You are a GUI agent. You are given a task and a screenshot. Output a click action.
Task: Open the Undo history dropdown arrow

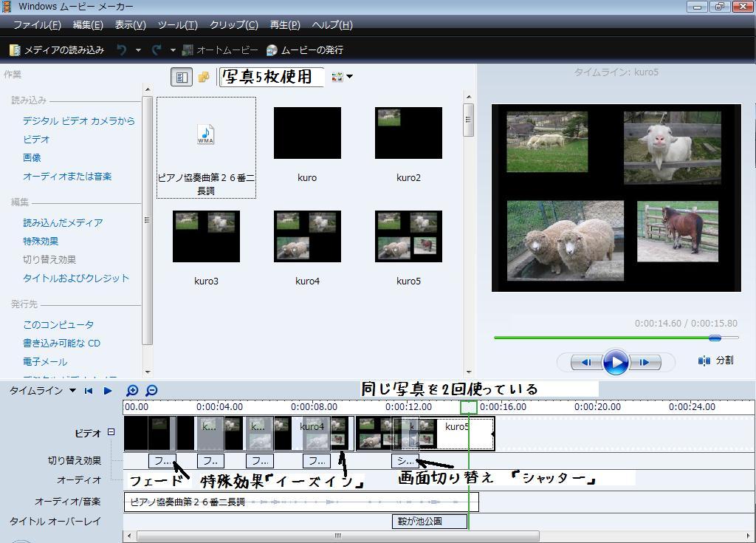coord(138,49)
